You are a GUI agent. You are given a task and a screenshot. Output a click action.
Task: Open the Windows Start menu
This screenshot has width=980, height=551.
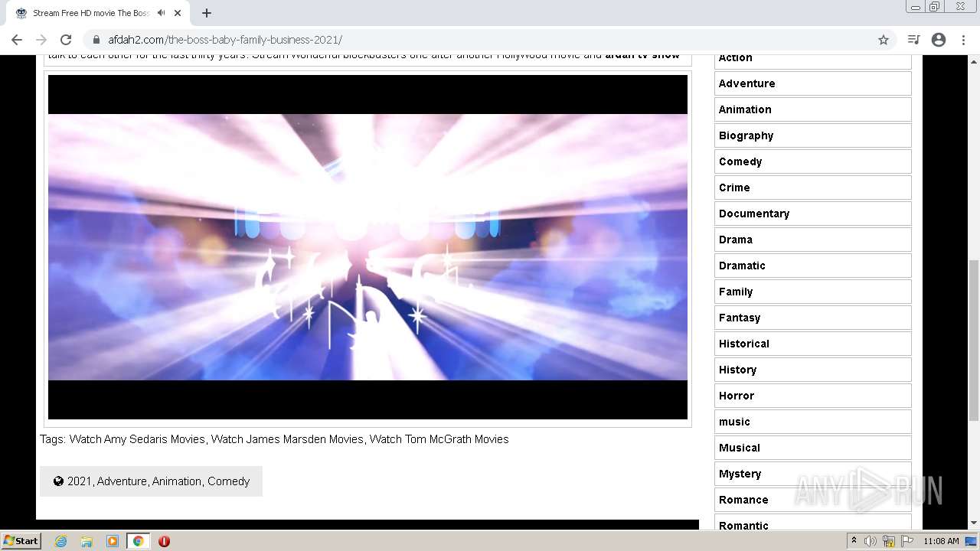[21, 541]
